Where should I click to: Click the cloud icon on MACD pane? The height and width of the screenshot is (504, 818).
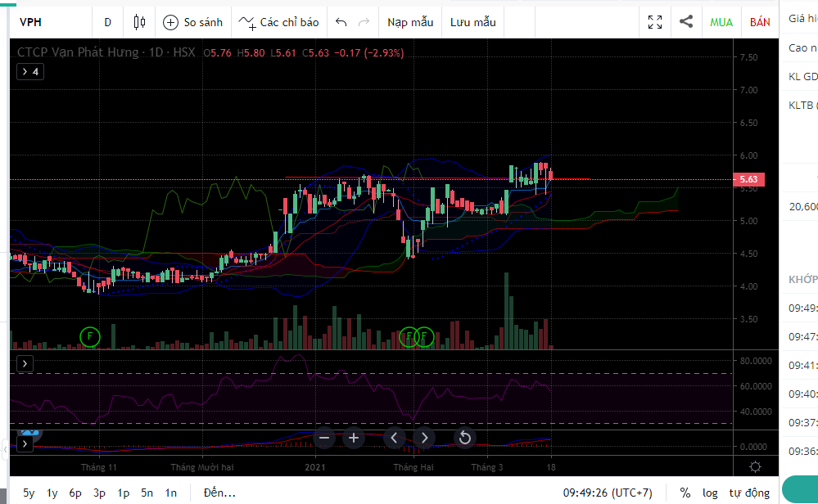tap(29, 433)
